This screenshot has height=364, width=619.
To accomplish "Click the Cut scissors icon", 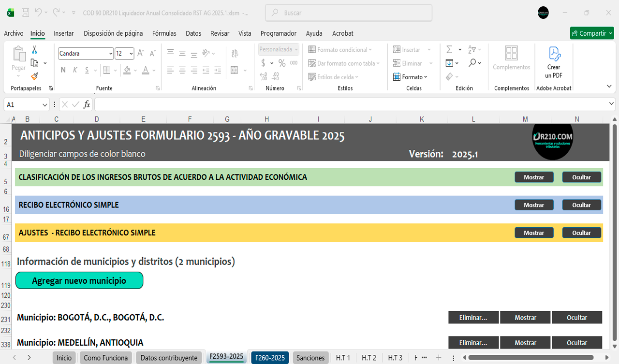I will coord(34,50).
